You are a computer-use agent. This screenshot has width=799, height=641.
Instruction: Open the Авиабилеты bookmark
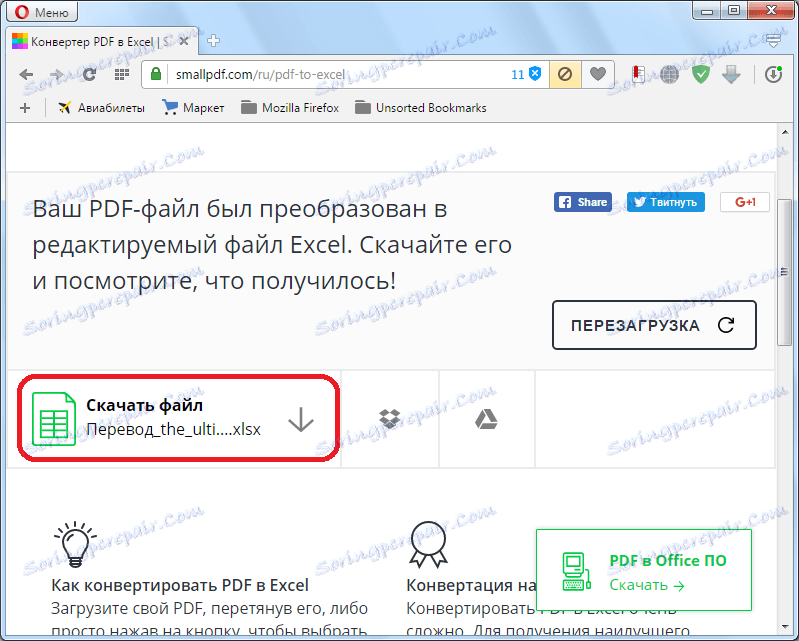point(101,108)
